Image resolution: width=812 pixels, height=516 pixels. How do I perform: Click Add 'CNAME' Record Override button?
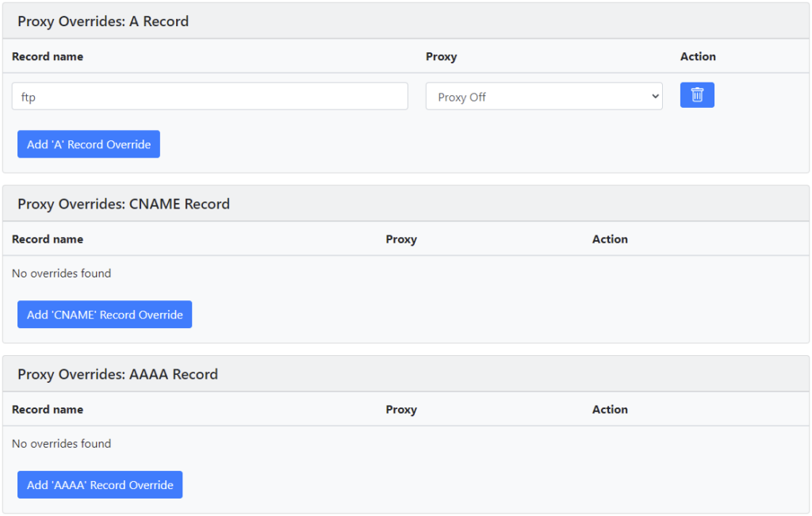pyautogui.click(x=105, y=314)
